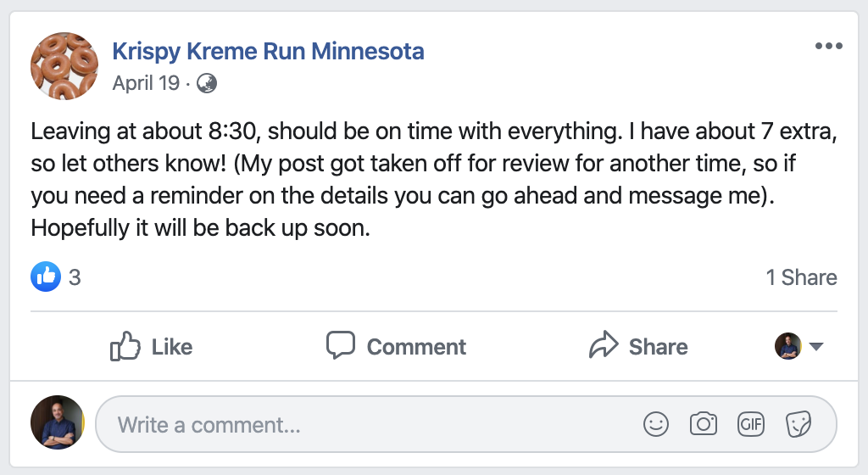
Task: Click the blue thumbs-up reaction icon
Action: 46,277
